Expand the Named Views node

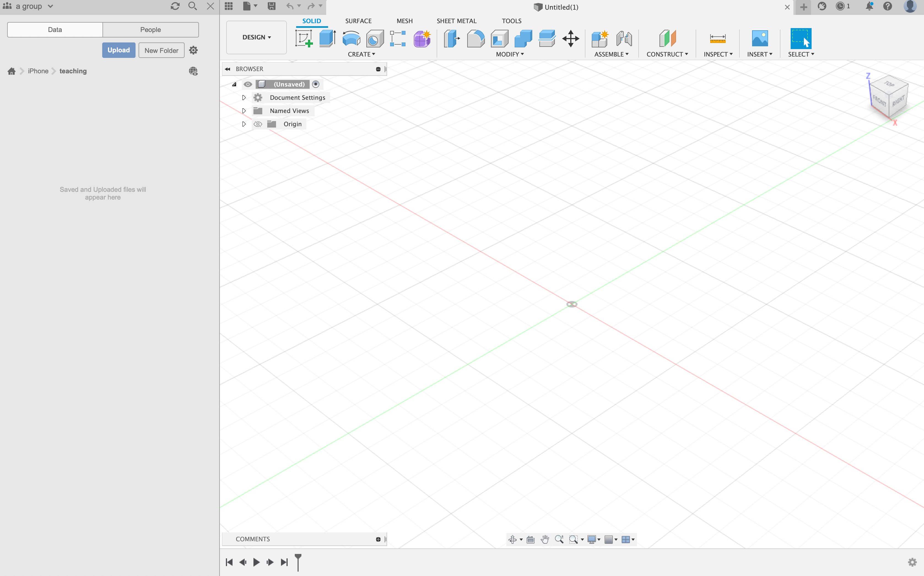[x=244, y=111]
